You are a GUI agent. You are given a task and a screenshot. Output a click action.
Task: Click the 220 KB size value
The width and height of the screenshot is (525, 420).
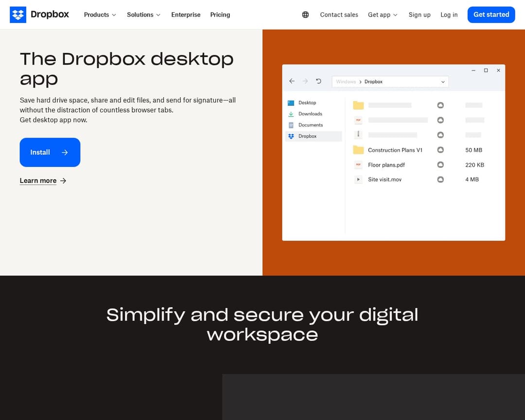474,165
